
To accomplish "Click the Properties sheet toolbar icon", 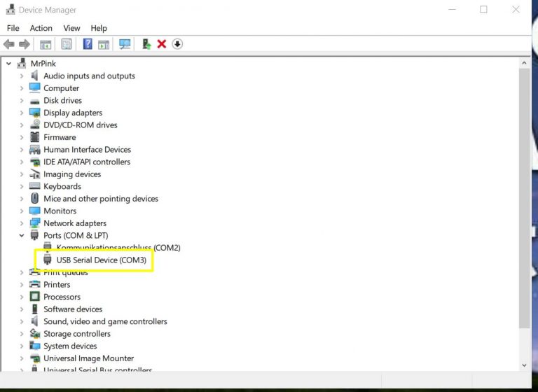I will coord(67,44).
